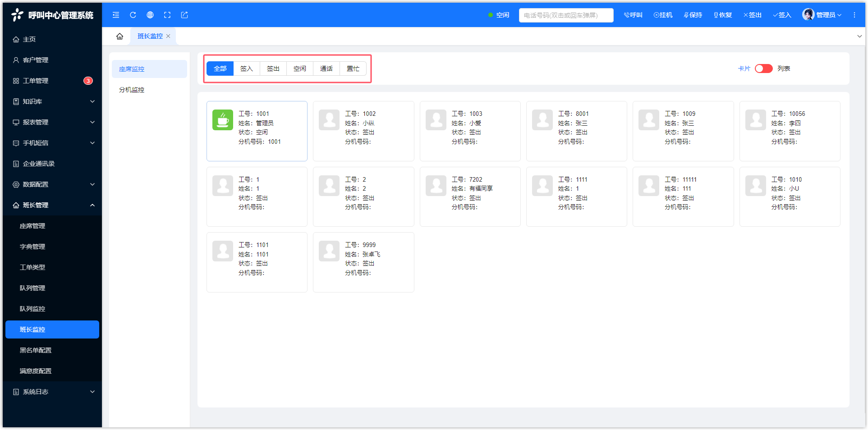The width and height of the screenshot is (868, 430).
Task: Click the open-in-new-window icon
Action: click(184, 15)
